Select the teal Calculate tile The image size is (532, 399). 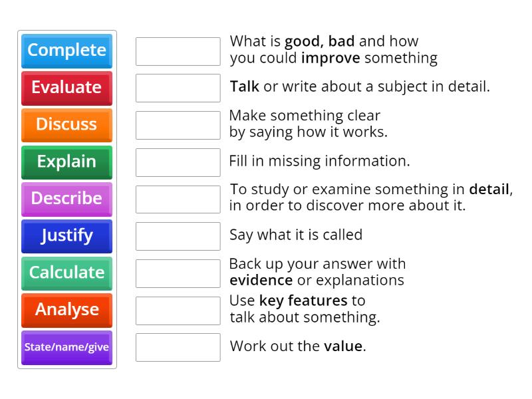tap(66, 273)
